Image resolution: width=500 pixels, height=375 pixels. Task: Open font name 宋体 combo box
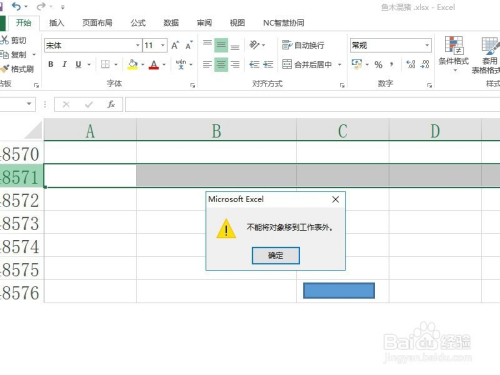click(93, 45)
